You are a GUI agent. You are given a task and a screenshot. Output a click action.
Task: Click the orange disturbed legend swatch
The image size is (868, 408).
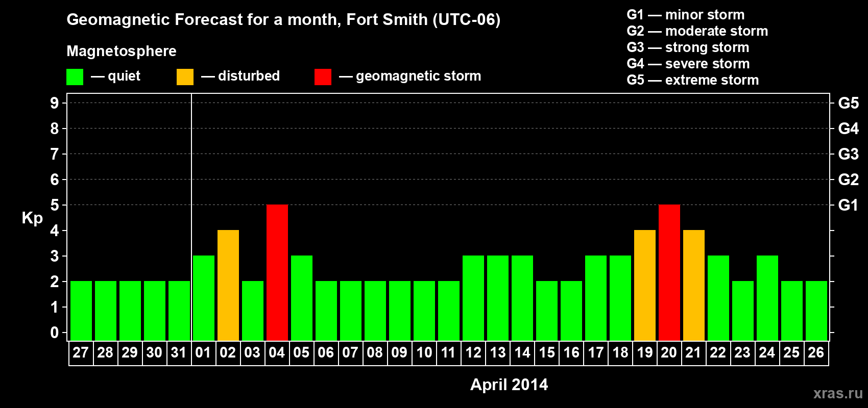(x=185, y=77)
